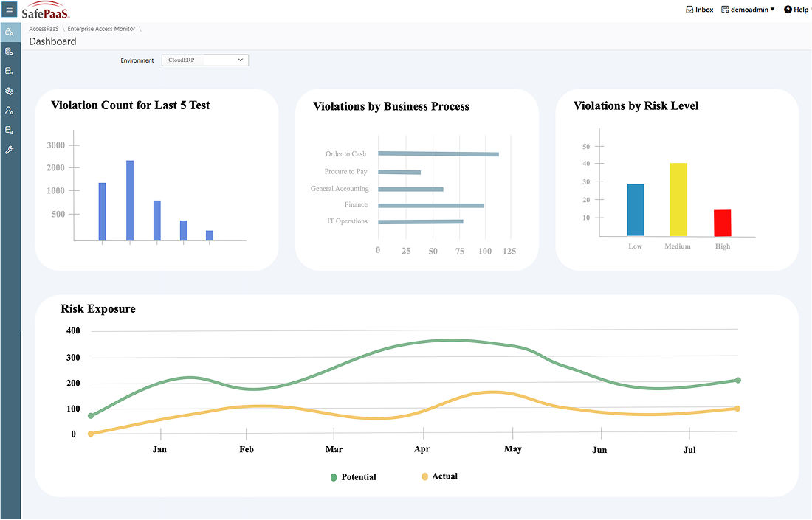Select the red High risk bar
This screenshot has height=520, width=812.
pos(722,223)
